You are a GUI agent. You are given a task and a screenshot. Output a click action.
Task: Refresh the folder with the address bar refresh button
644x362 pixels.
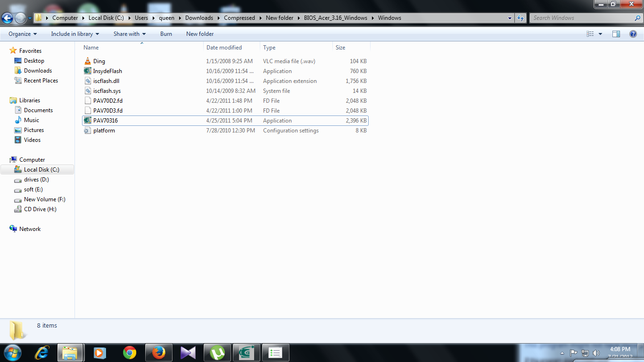coord(520,18)
